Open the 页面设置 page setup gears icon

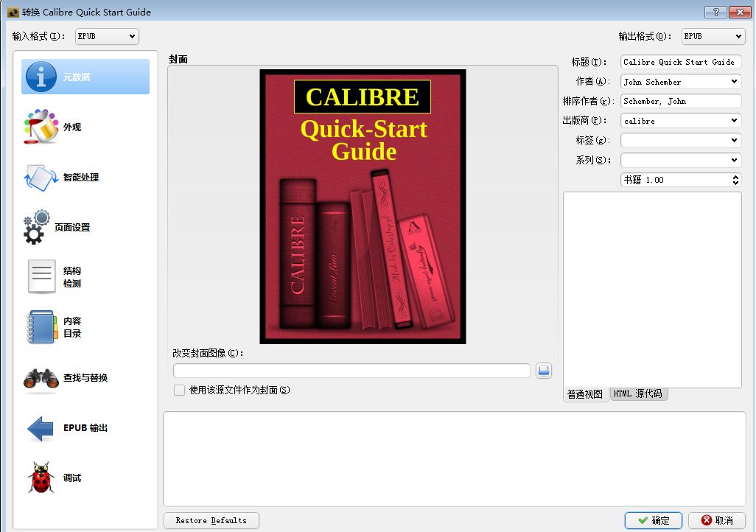pos(37,227)
